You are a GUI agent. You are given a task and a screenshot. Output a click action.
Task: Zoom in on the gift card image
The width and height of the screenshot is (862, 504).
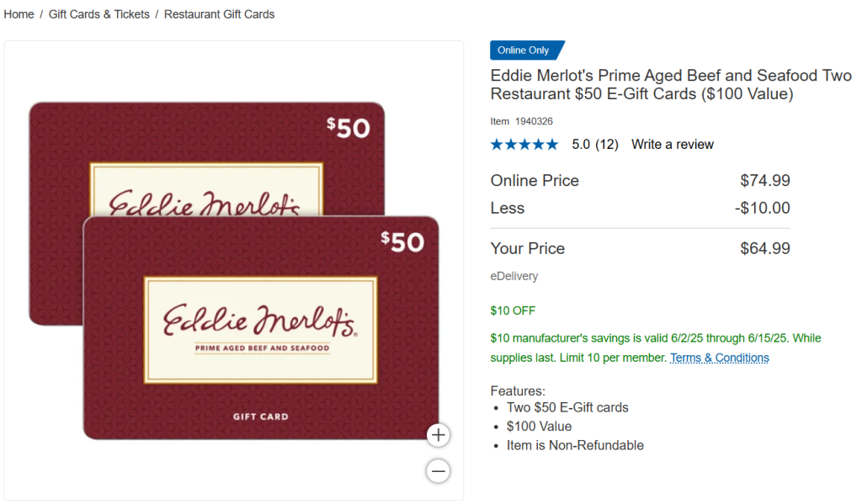tap(438, 435)
